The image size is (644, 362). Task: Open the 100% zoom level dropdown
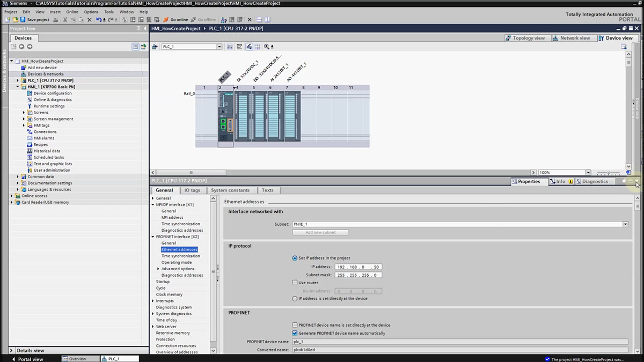pyautogui.click(x=589, y=173)
